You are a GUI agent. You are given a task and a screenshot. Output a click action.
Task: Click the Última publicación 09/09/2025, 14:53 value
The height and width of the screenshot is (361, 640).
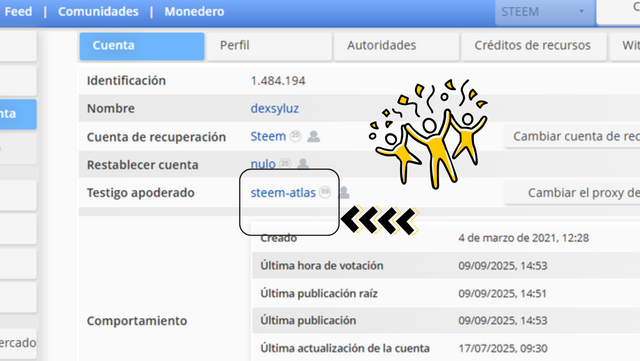[x=502, y=321]
